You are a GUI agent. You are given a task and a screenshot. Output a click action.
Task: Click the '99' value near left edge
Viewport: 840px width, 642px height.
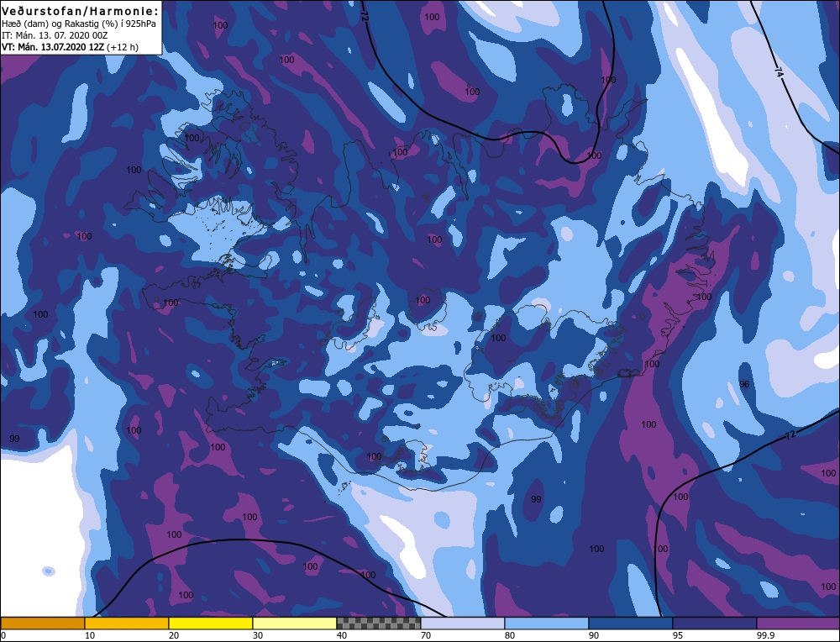point(14,439)
